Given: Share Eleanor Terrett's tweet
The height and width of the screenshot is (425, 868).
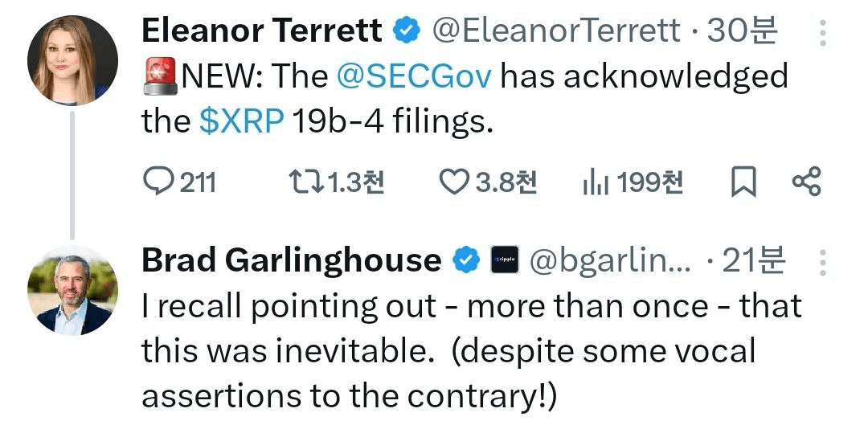Looking at the screenshot, I should tap(806, 183).
